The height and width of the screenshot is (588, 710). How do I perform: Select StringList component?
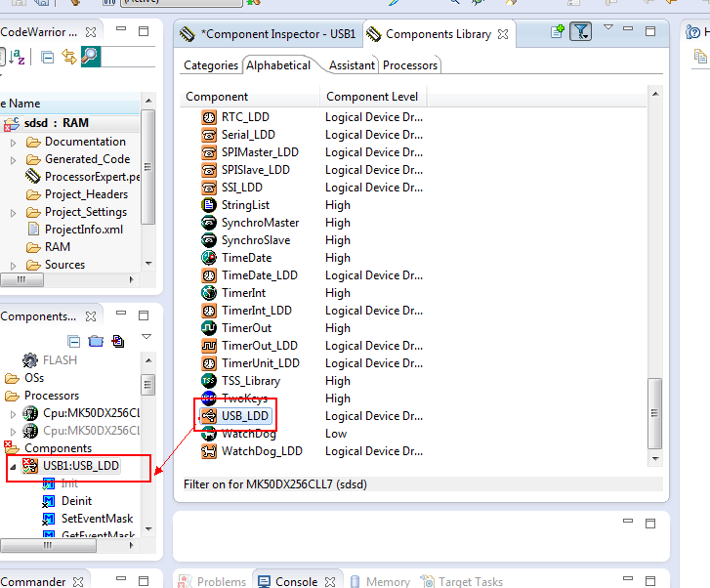point(245,205)
